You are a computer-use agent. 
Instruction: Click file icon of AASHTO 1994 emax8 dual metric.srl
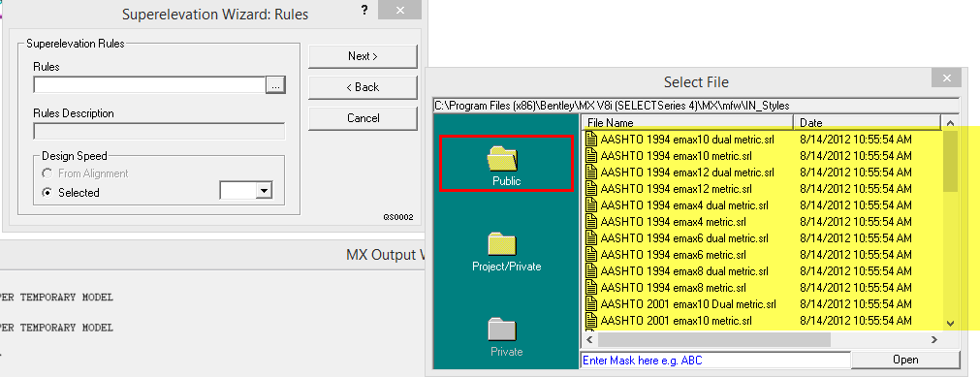(x=591, y=271)
